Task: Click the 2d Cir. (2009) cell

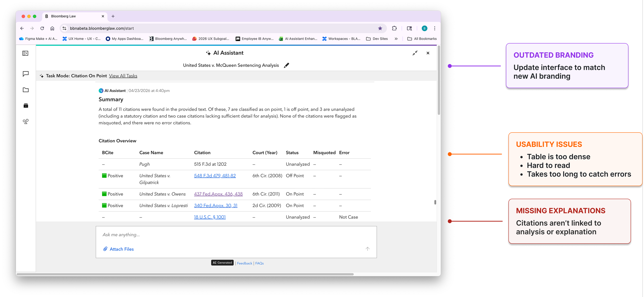Action: pos(267,205)
